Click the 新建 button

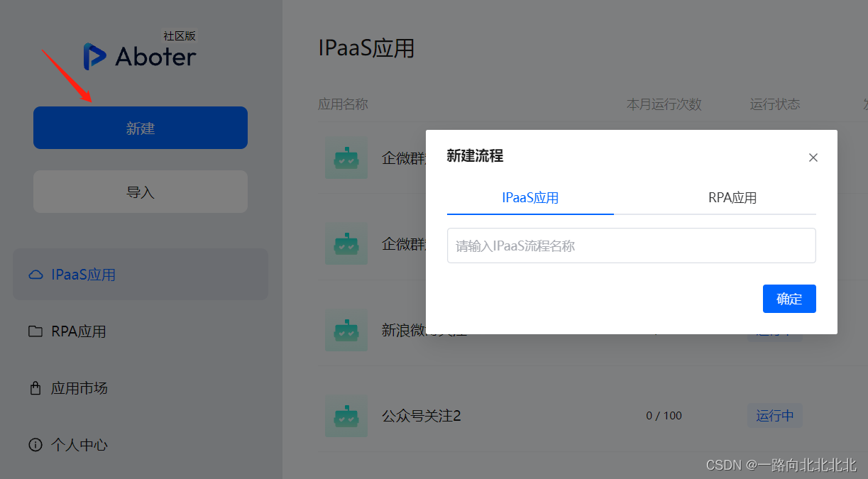[140, 127]
